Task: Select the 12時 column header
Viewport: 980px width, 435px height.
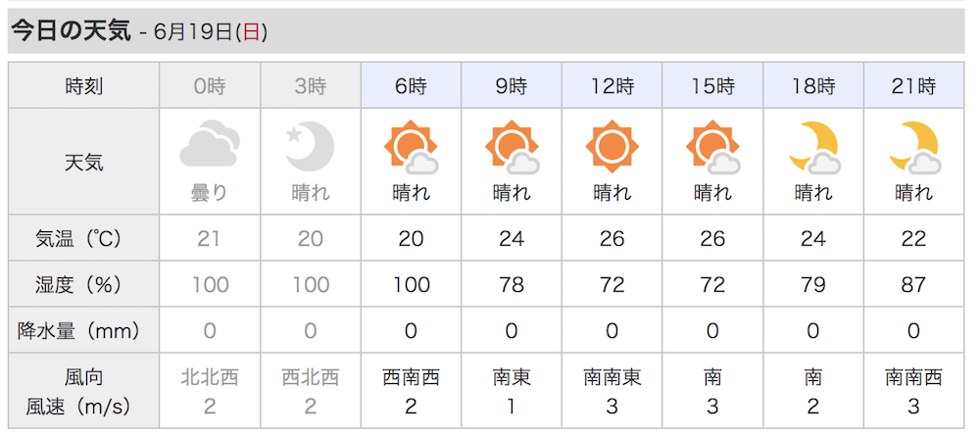Action: click(612, 85)
